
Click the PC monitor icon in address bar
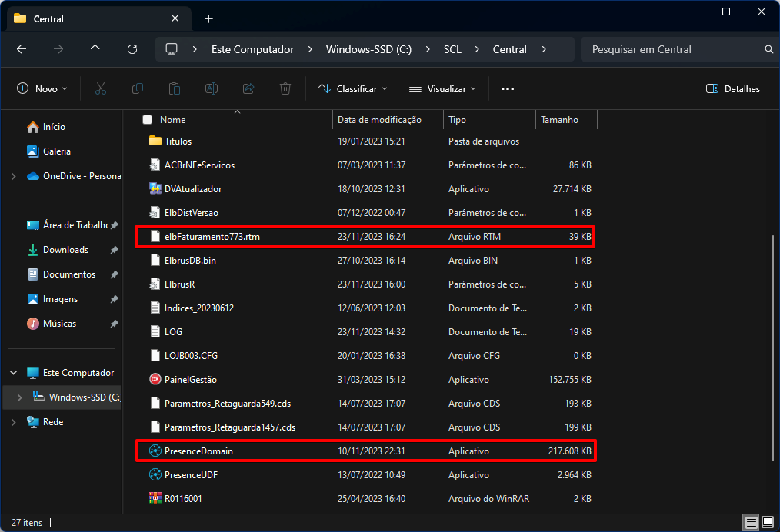[172, 49]
